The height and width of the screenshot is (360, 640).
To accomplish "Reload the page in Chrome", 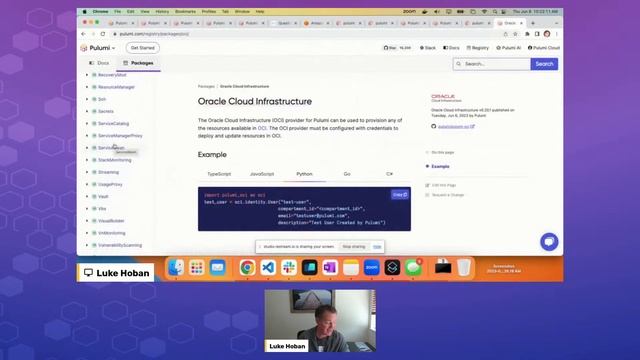I will coord(103,34).
